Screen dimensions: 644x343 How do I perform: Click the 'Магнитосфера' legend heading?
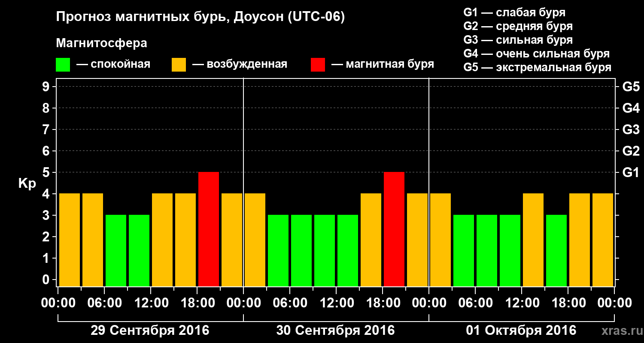(101, 43)
